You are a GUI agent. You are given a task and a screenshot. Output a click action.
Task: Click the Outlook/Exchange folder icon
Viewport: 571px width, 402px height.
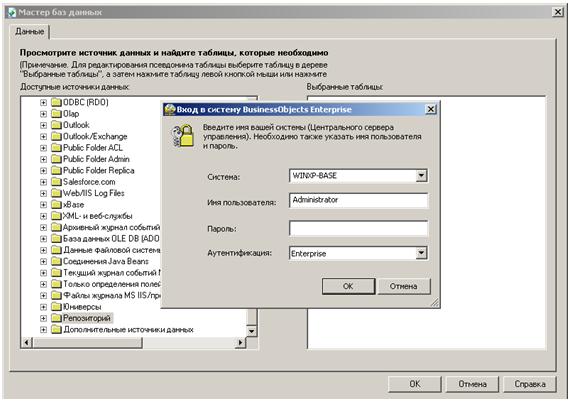point(56,136)
